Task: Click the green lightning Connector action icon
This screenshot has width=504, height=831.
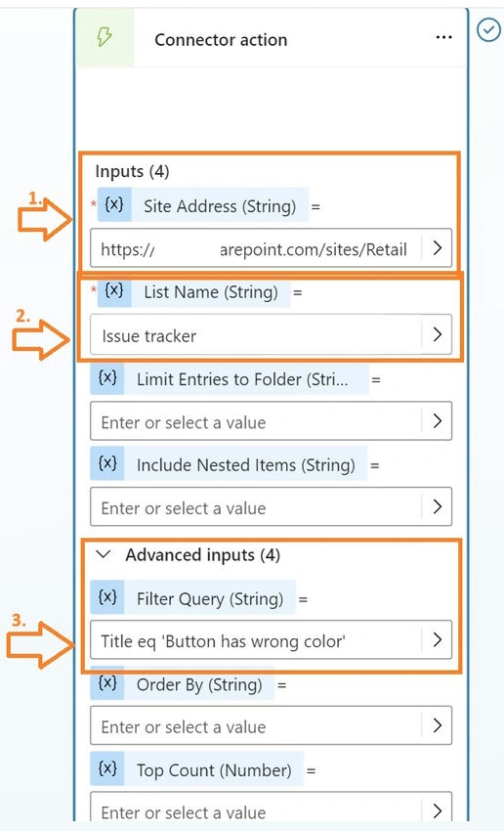Action: (x=105, y=37)
